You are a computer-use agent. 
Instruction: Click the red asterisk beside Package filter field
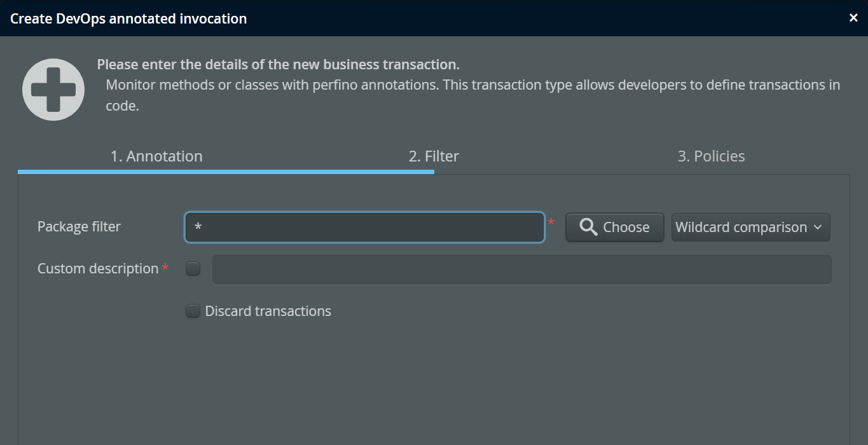(551, 222)
